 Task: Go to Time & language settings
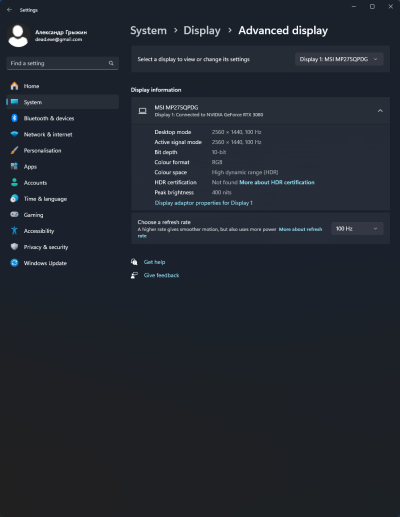click(63, 198)
